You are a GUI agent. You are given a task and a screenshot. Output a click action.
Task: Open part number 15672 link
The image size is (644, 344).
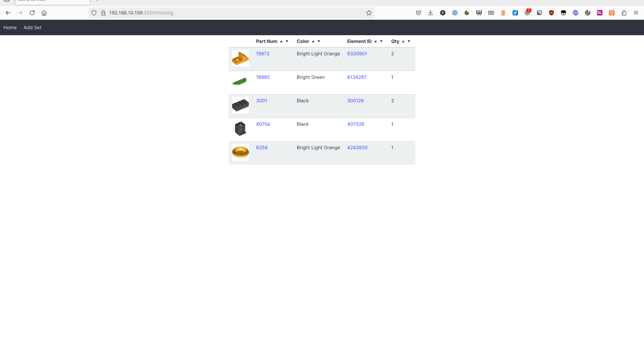point(263,54)
